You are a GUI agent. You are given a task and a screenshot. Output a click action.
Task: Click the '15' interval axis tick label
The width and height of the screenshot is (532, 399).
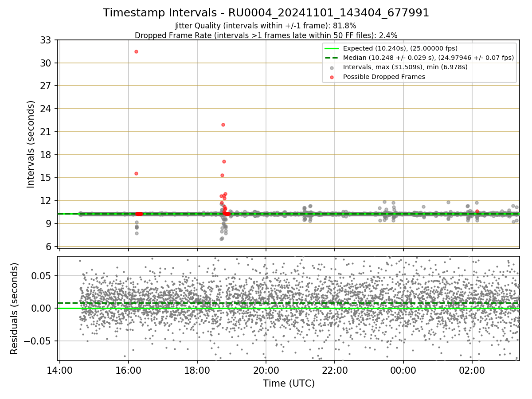[47, 178]
